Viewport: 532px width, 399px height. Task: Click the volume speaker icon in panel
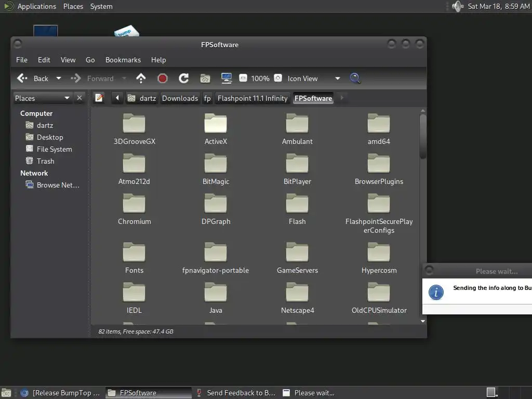tap(457, 6)
